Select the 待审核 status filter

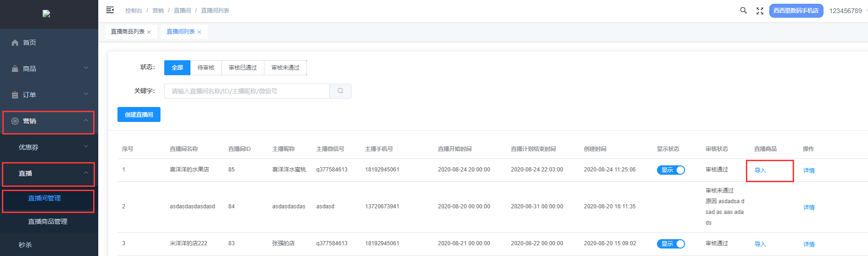point(206,68)
